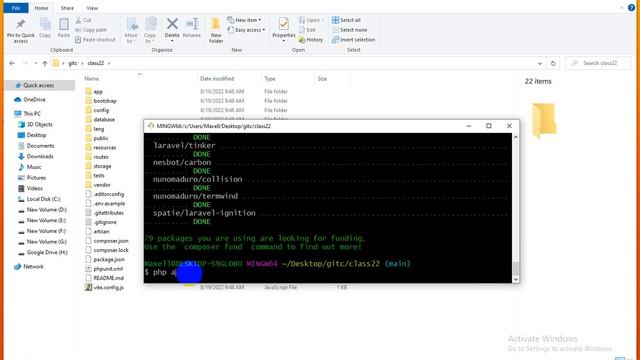Create a New folder from ribbon
640x360 pixels.
pyautogui.click(x=216, y=30)
